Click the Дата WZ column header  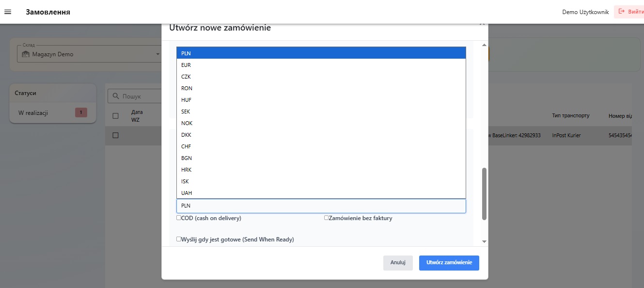coord(137,116)
